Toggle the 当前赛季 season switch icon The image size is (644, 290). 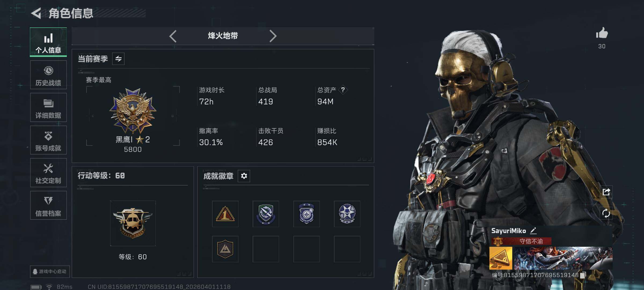pos(118,59)
